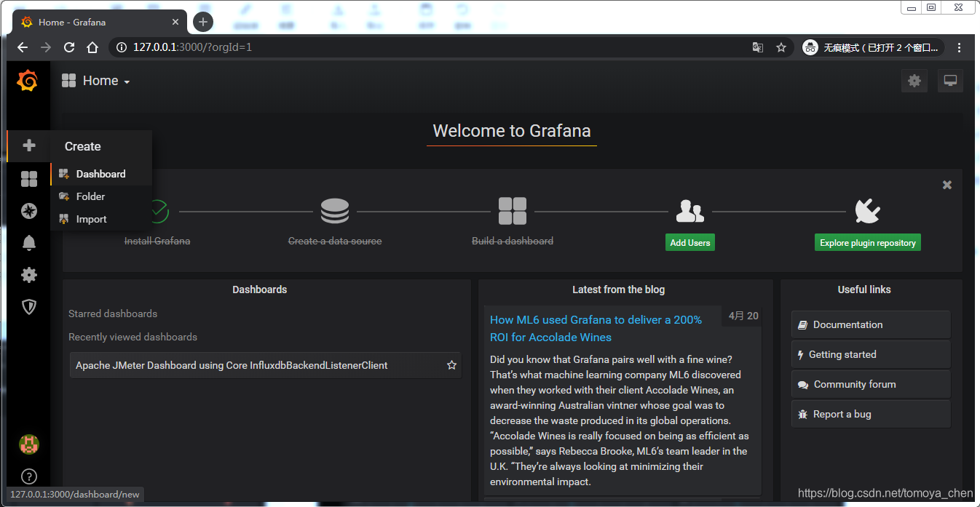Click the translate page icon in address bar
980x507 pixels.
pyautogui.click(x=758, y=47)
